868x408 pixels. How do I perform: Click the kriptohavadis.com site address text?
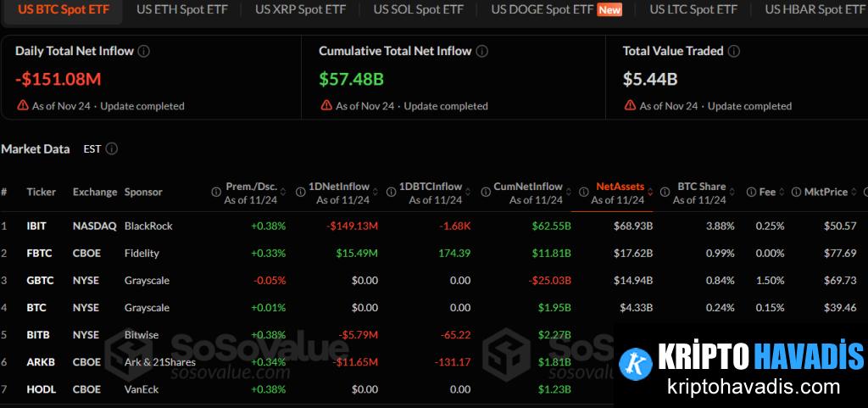(754, 386)
